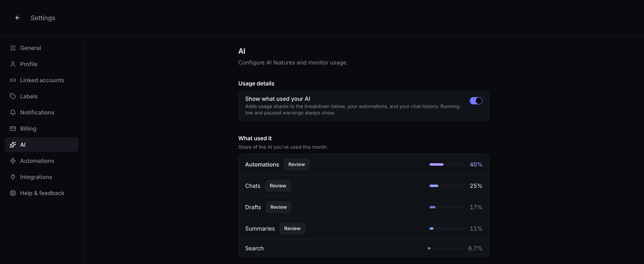Image resolution: width=644 pixels, height=264 pixels.
Task: Click the Search row label
Action: [254, 248]
